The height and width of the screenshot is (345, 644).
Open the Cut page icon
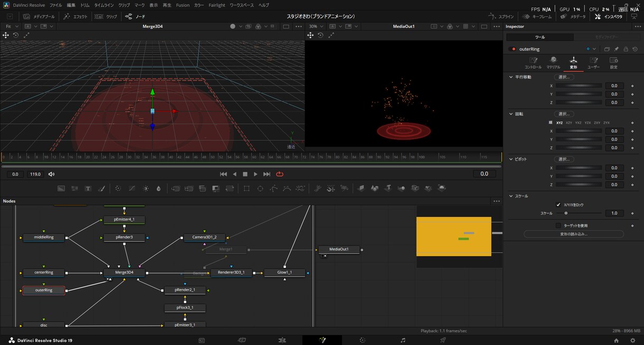(x=242, y=340)
